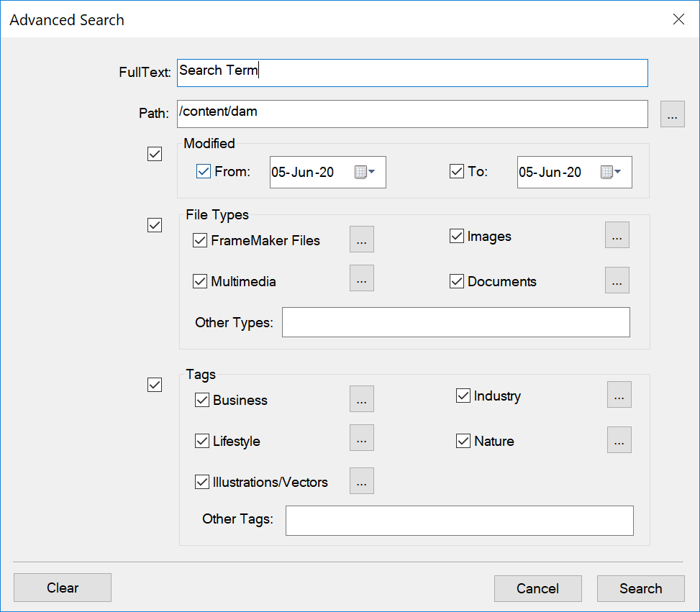Open Industry tag ellipsis button

pyautogui.click(x=619, y=395)
